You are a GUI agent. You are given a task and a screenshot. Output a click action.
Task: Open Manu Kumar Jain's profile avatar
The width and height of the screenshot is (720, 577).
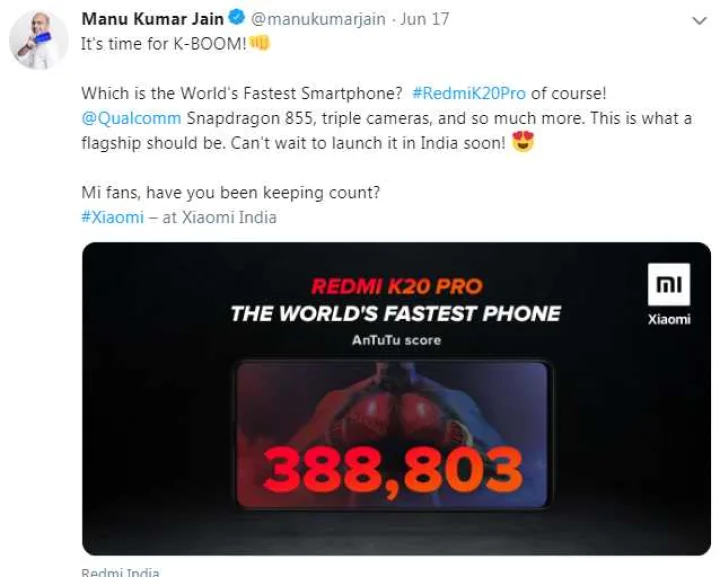point(39,40)
